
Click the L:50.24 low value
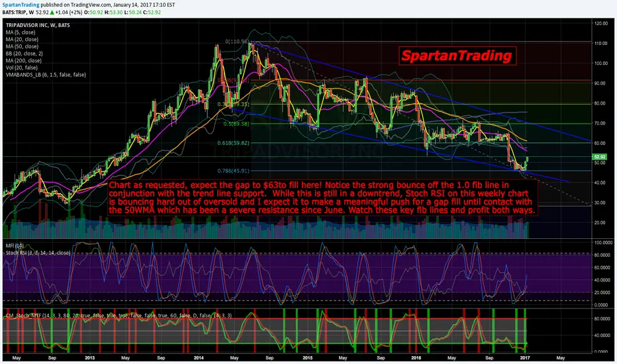[132, 12]
